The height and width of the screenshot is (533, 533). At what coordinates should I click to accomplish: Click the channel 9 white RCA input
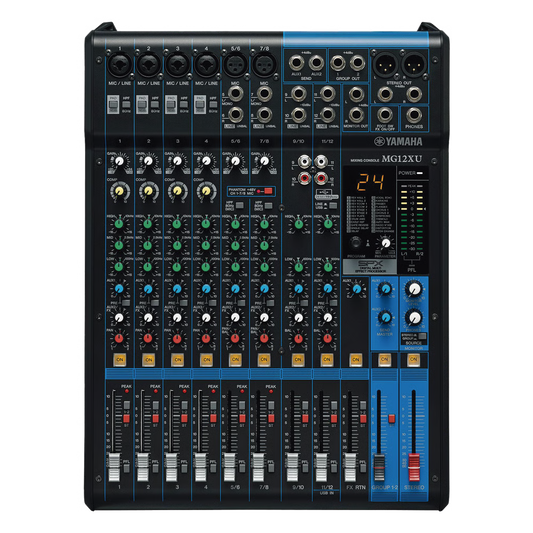[x=304, y=160]
